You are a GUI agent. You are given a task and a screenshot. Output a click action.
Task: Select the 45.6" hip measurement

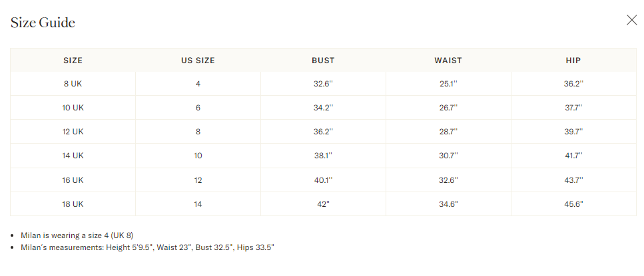pos(573,204)
